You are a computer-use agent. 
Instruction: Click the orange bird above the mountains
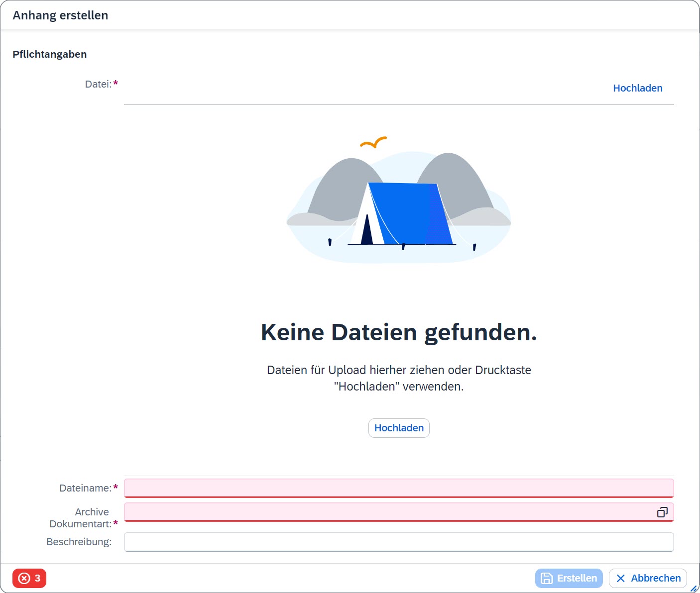tap(373, 143)
